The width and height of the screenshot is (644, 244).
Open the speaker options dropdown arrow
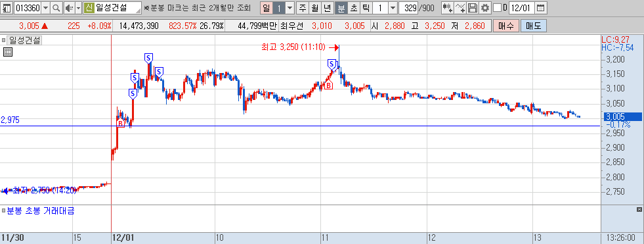click(78, 7)
